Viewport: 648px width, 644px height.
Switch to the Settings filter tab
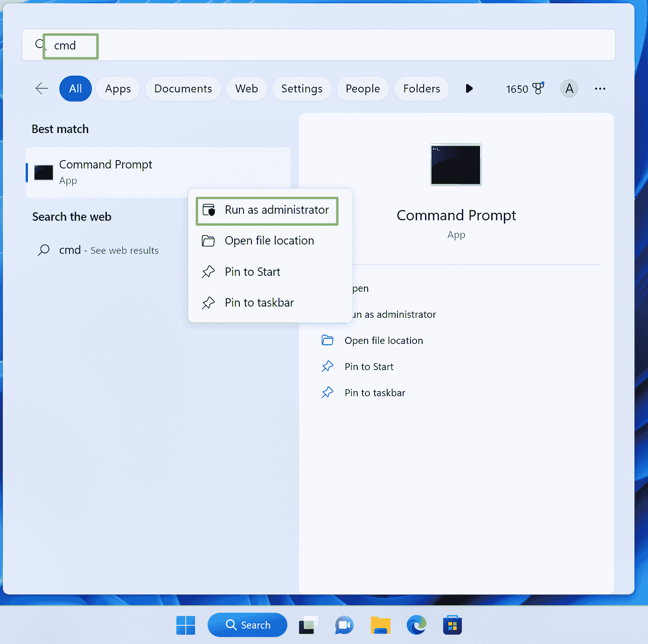(x=302, y=89)
